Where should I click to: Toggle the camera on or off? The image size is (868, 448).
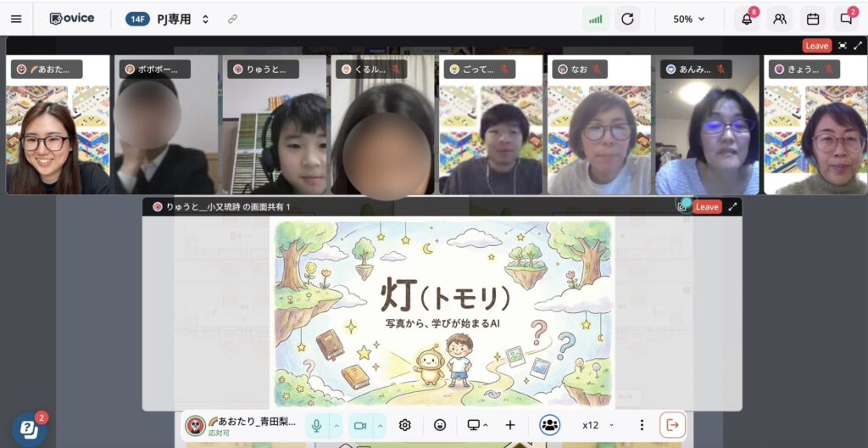[x=359, y=425]
